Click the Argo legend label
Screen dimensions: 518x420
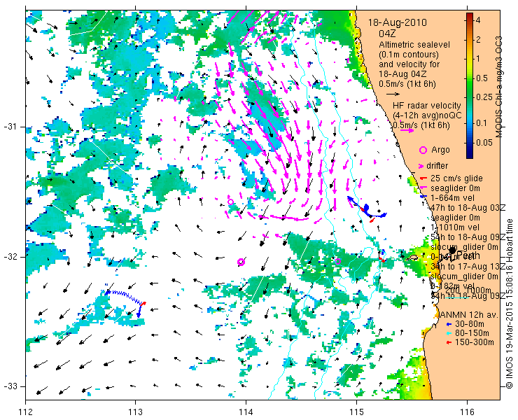[x=440, y=150]
